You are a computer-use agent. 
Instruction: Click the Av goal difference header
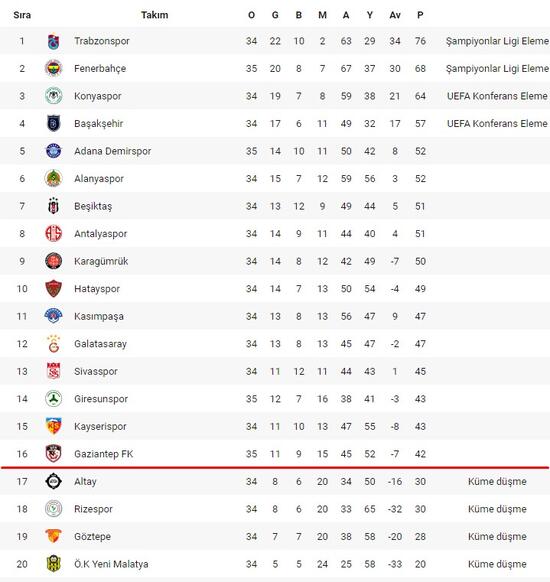(x=395, y=15)
